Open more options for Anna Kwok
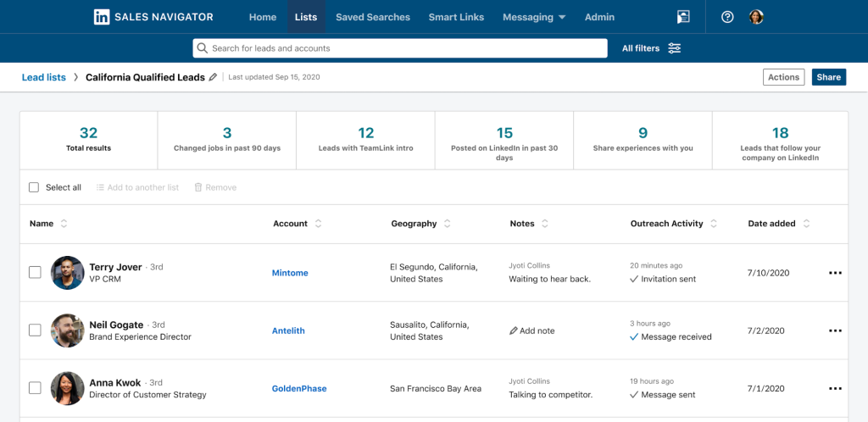Image resolution: width=868 pixels, height=422 pixels. [835, 388]
